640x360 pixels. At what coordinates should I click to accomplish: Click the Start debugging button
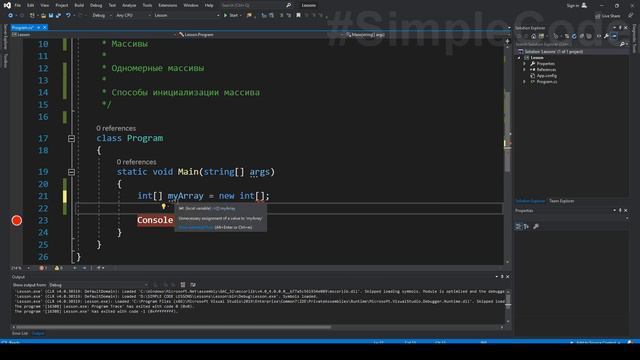231,15
